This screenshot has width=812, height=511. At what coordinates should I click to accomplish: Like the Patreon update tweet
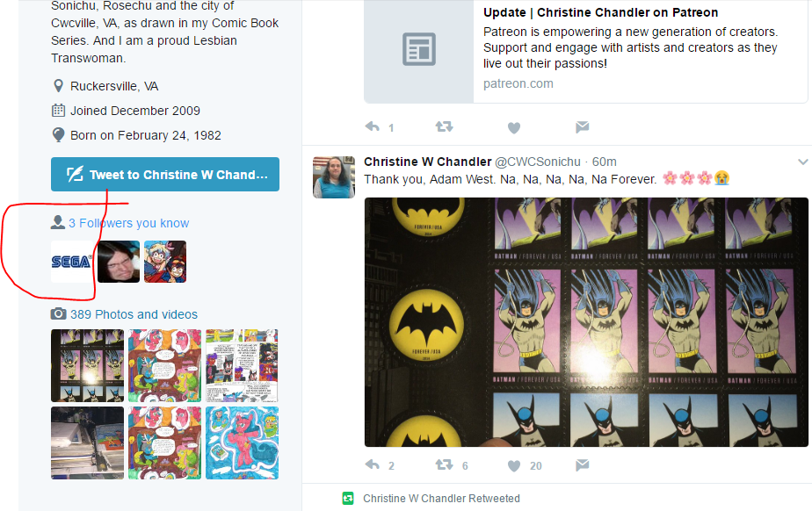[x=514, y=127]
